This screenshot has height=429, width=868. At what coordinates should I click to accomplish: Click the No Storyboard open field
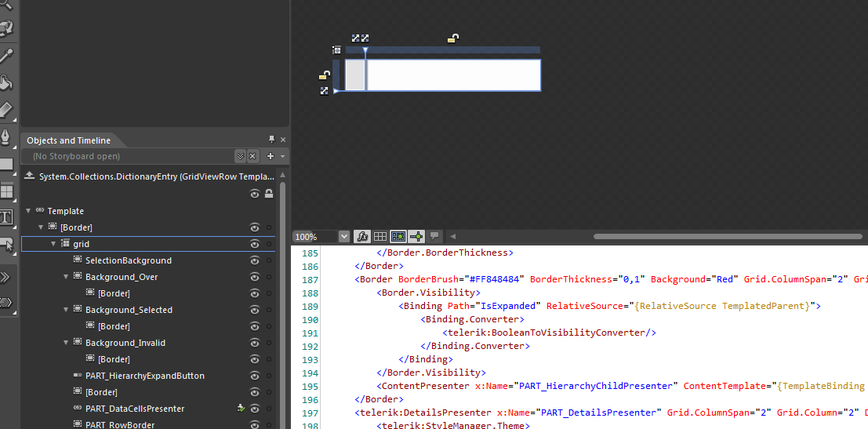click(x=127, y=156)
